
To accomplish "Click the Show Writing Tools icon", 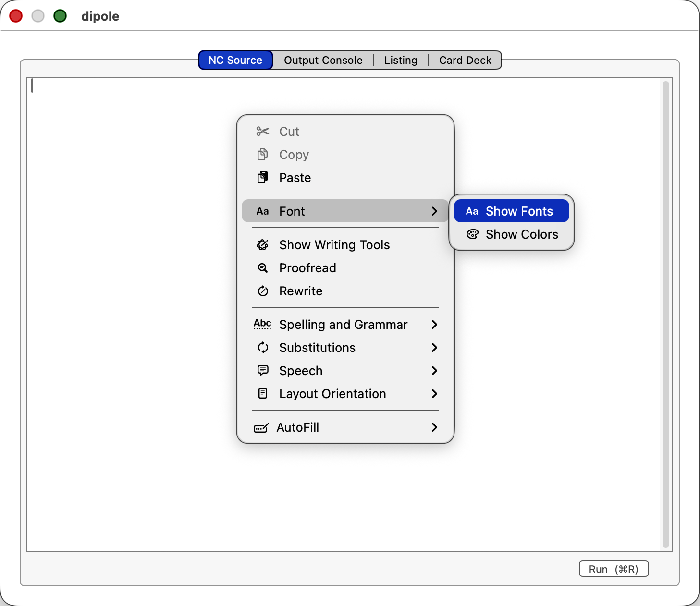I will point(262,245).
